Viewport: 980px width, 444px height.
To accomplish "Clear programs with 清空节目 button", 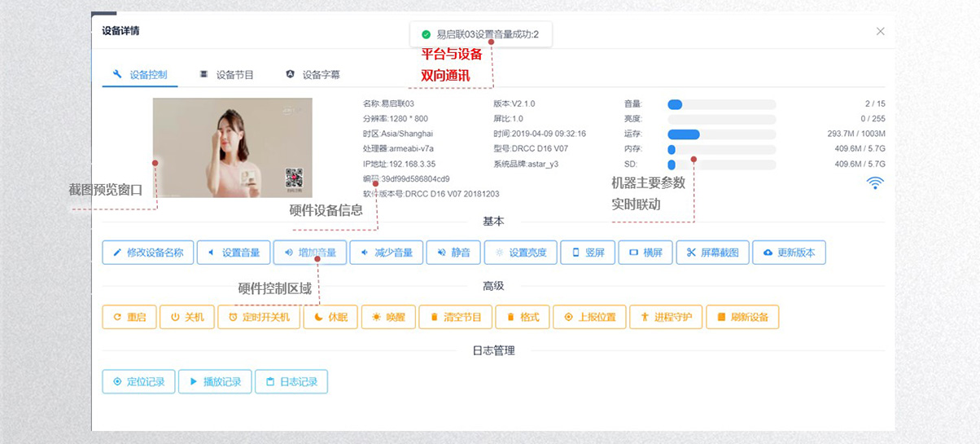I will 456,317.
